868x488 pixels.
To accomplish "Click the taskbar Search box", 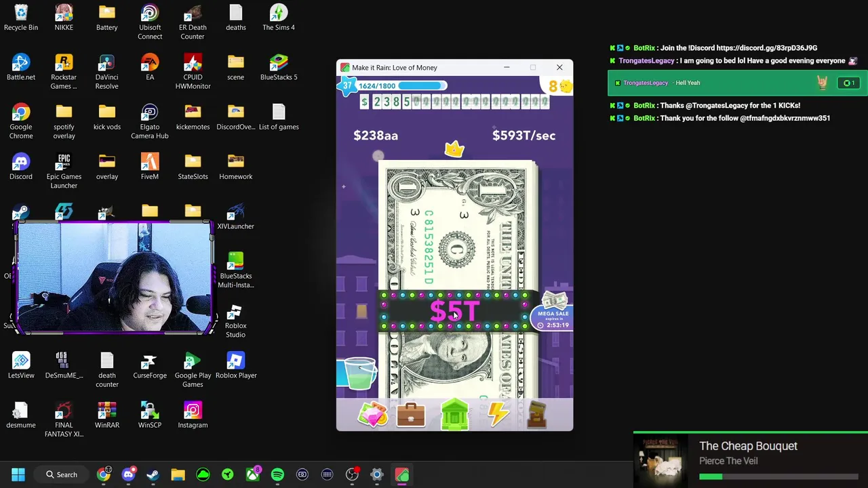I will (x=61, y=474).
